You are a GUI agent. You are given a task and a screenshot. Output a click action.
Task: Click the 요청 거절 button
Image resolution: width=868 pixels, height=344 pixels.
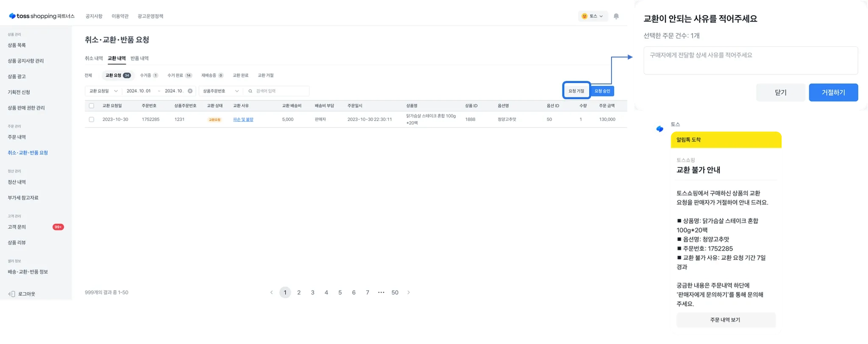tap(576, 91)
